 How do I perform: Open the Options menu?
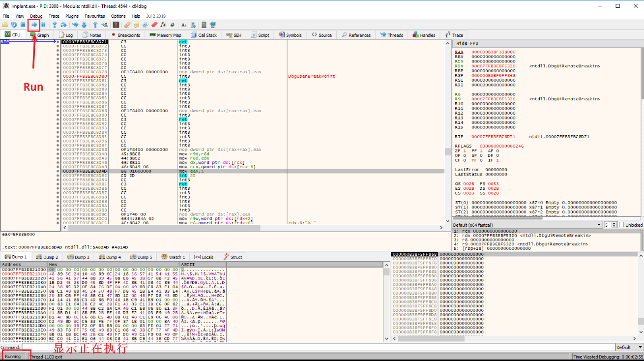click(x=118, y=16)
